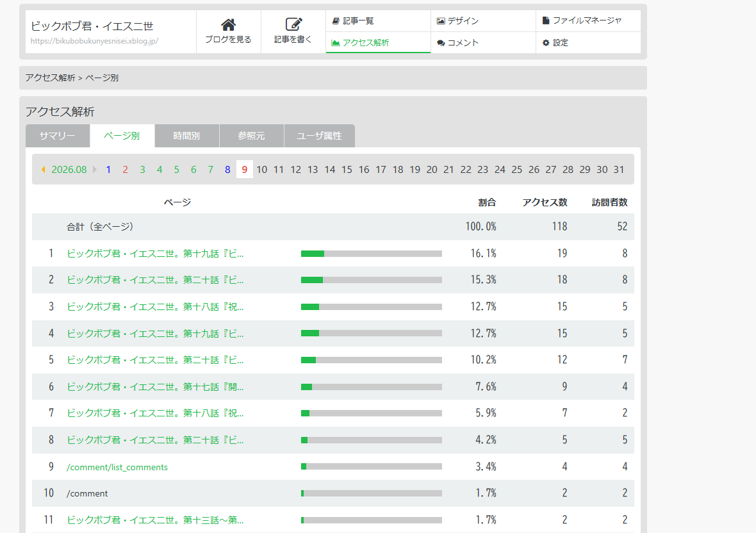Viewport: 756px width, 533px height.
Task: Open rank 4 article link 第十九話
Action: pos(155,334)
